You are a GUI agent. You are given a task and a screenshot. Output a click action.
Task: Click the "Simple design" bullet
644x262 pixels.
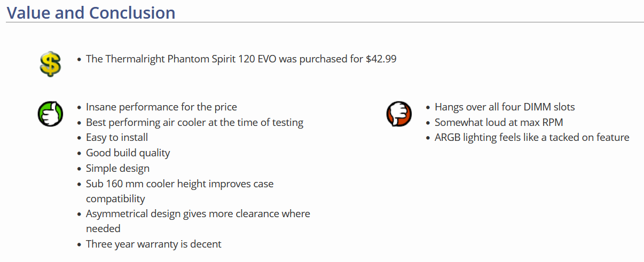[117, 168]
